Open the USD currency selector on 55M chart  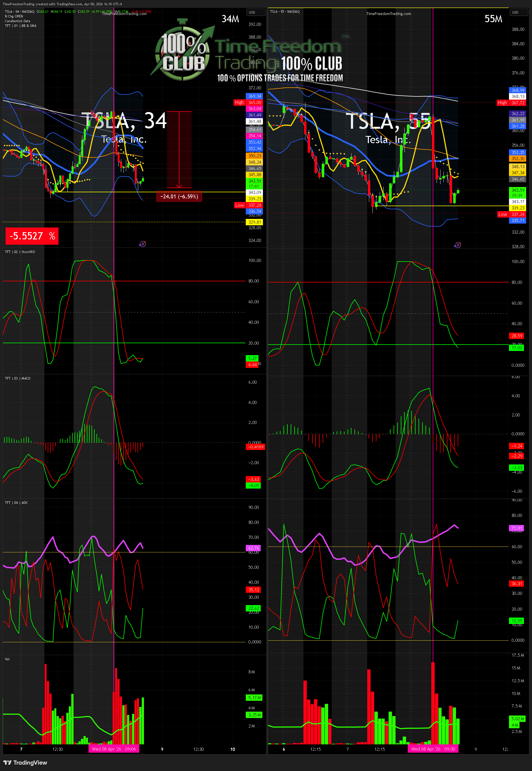(515, 12)
